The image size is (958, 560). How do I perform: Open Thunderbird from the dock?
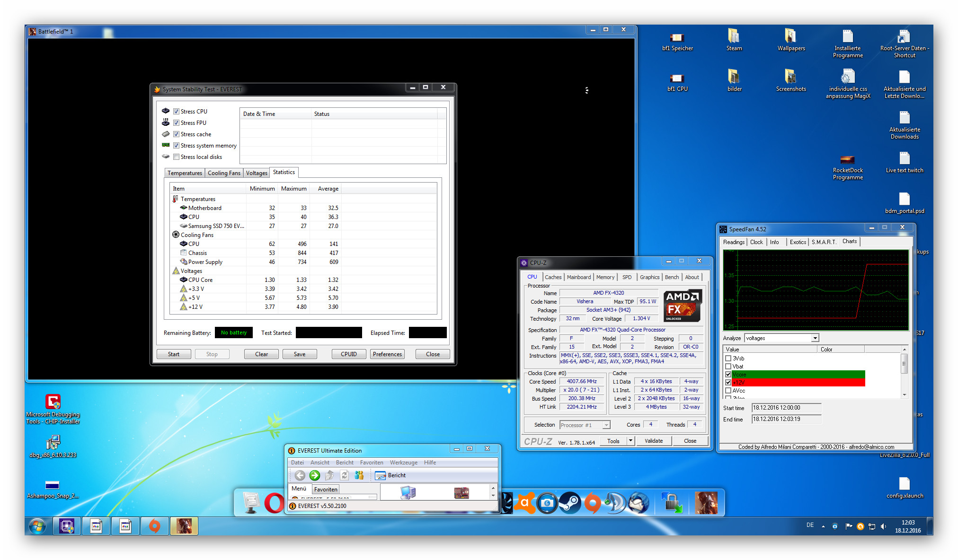(x=638, y=503)
